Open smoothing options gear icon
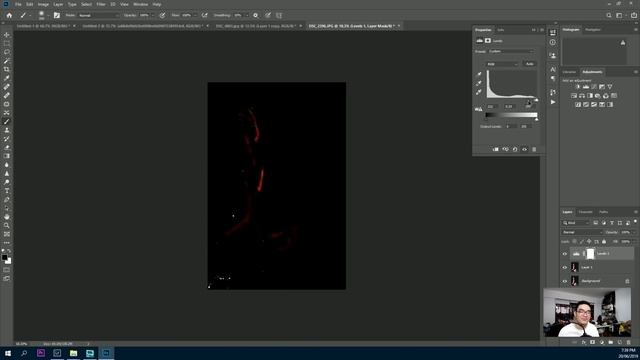This screenshot has width=640, height=360. [256, 15]
